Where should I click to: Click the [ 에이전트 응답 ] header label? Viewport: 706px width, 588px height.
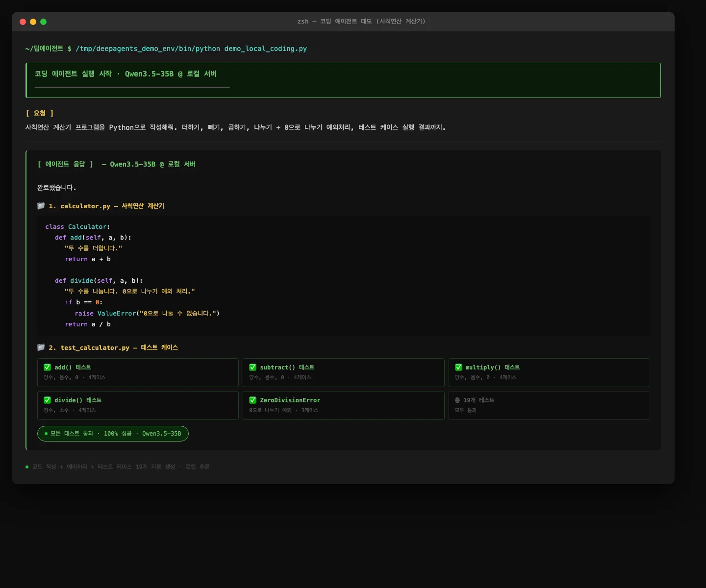coord(65,164)
